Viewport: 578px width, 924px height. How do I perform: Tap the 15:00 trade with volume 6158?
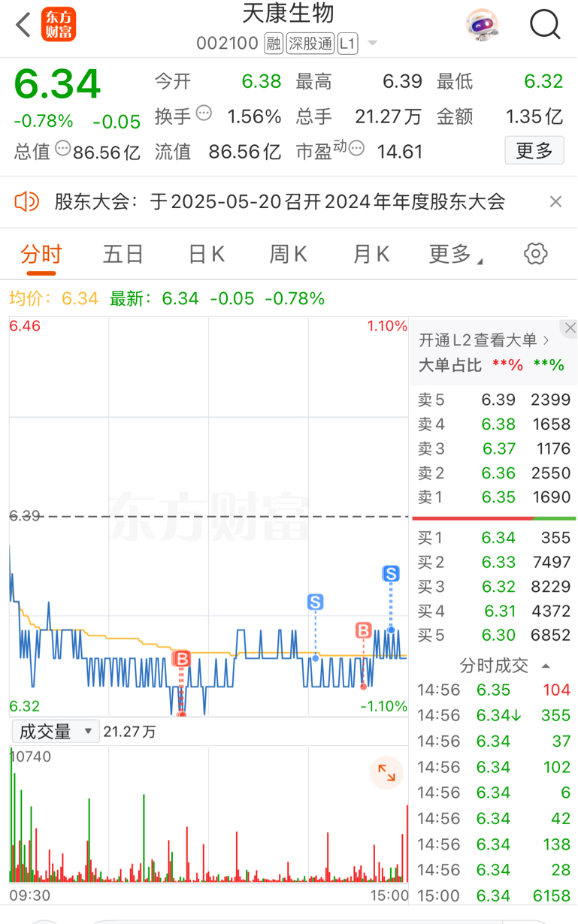(x=494, y=895)
